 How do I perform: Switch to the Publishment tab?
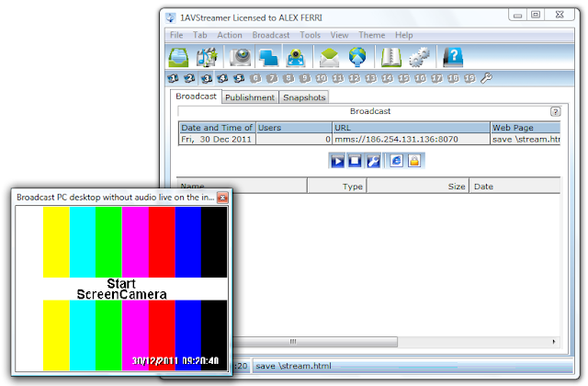(x=250, y=97)
